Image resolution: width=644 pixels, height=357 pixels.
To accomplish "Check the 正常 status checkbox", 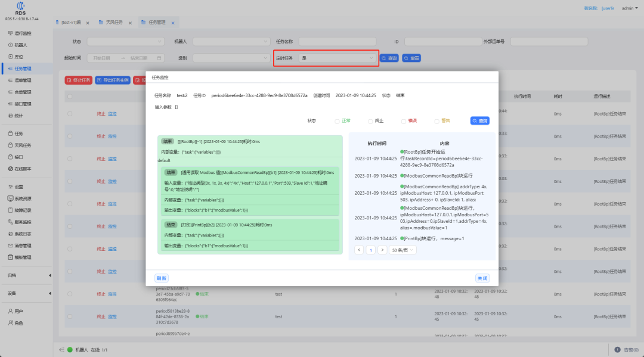I will [337, 121].
